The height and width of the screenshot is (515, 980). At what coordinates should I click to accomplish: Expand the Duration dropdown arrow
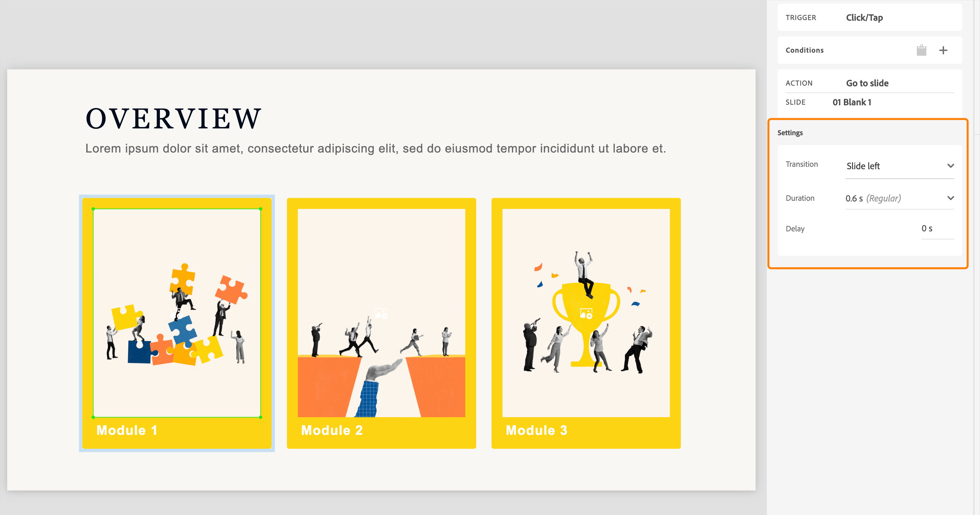pyautogui.click(x=950, y=198)
